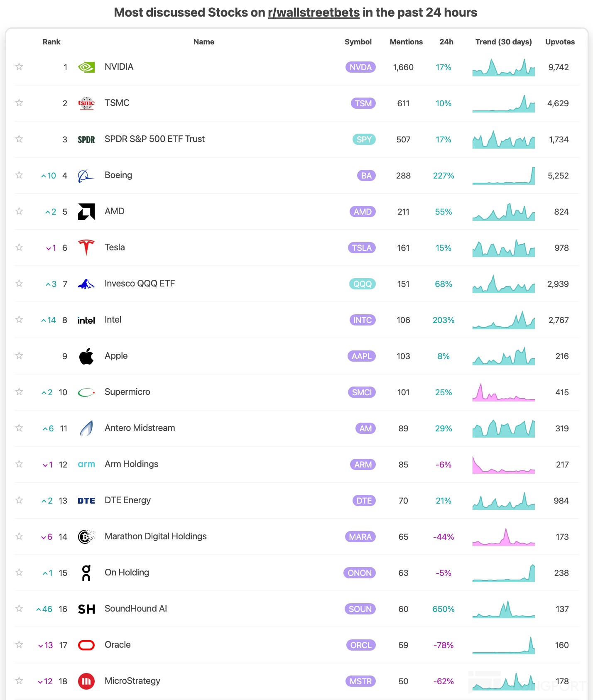The width and height of the screenshot is (593, 700).
Task: Click the AMD logo icon
Action: click(x=86, y=212)
